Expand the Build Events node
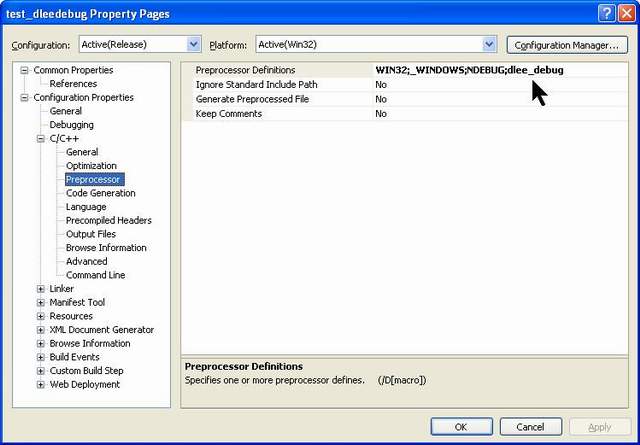 pos(40,357)
